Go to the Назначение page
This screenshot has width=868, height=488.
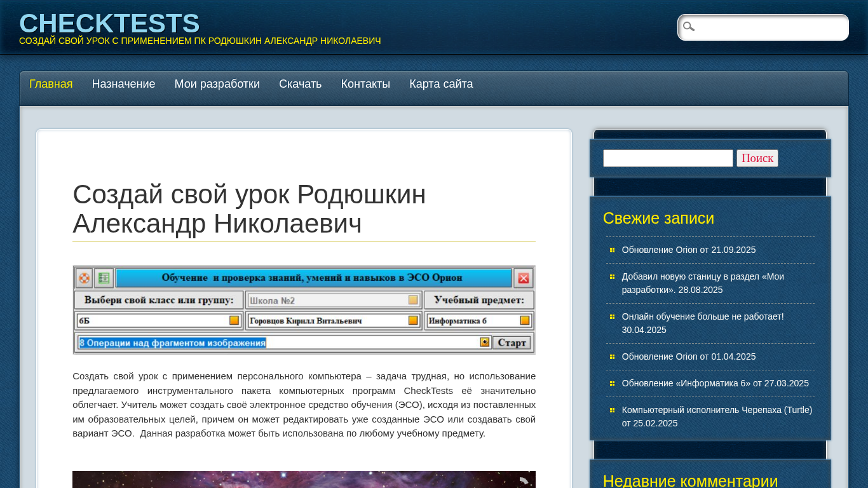point(123,84)
